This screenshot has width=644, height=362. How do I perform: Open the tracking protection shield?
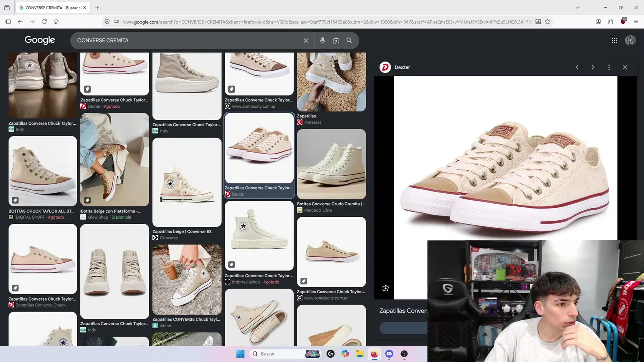coord(107,22)
